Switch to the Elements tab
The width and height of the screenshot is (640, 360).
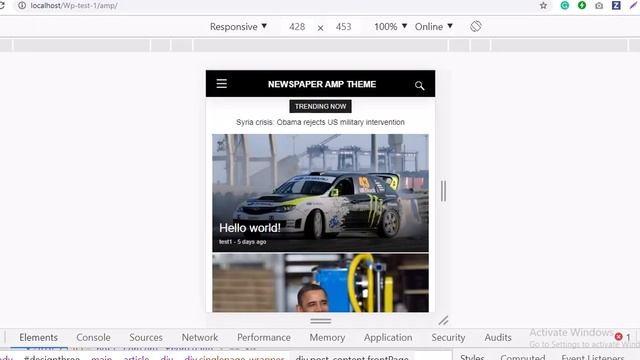coord(38,338)
